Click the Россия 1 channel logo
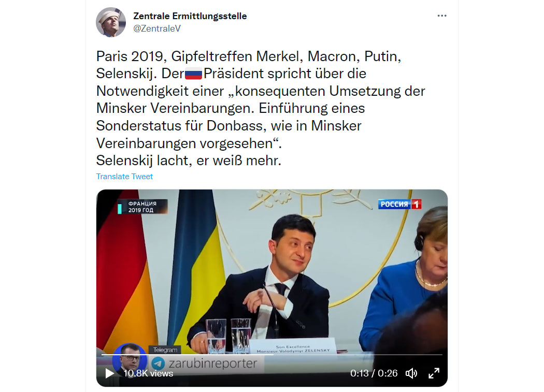This screenshot has width=544, height=392. click(x=399, y=204)
